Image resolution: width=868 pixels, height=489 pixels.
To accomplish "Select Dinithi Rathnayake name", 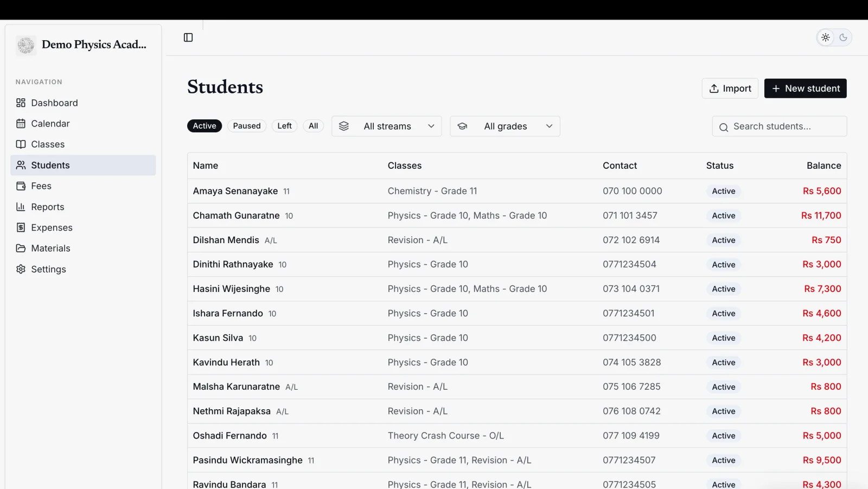I will tap(233, 264).
